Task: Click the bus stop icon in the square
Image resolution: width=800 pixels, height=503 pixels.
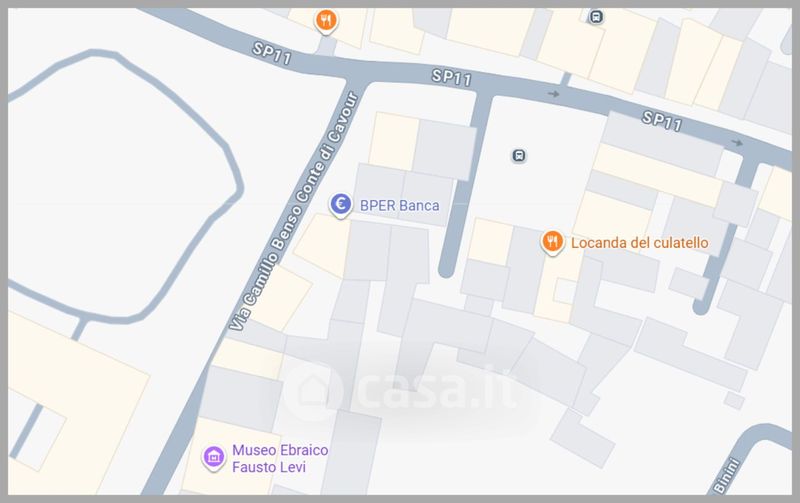Action: pyautogui.click(x=519, y=156)
